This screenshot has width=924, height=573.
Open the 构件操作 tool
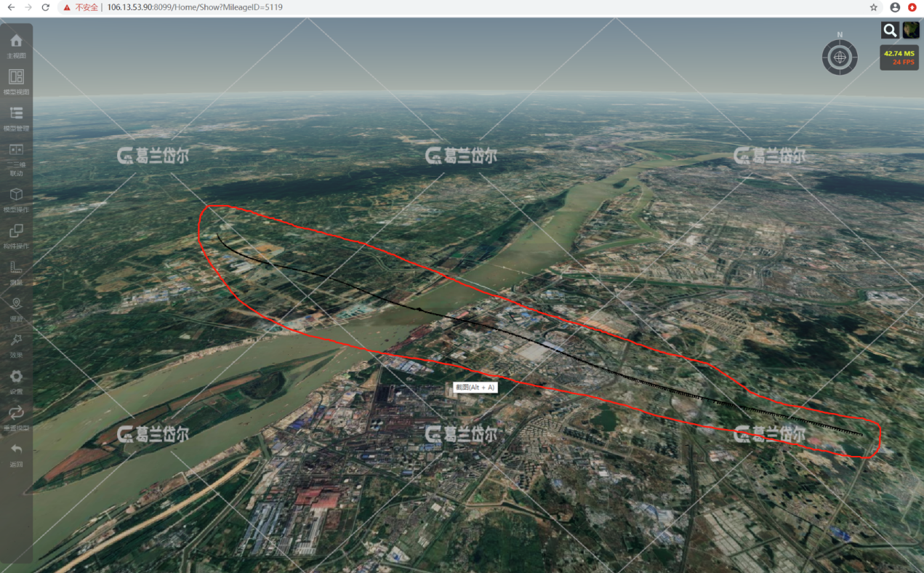tap(16, 231)
